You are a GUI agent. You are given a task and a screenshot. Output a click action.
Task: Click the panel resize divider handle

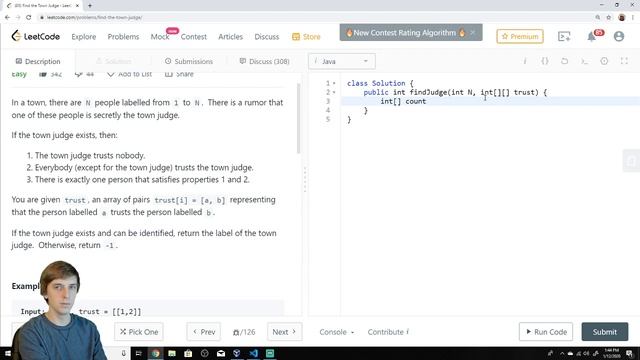coord(305,180)
